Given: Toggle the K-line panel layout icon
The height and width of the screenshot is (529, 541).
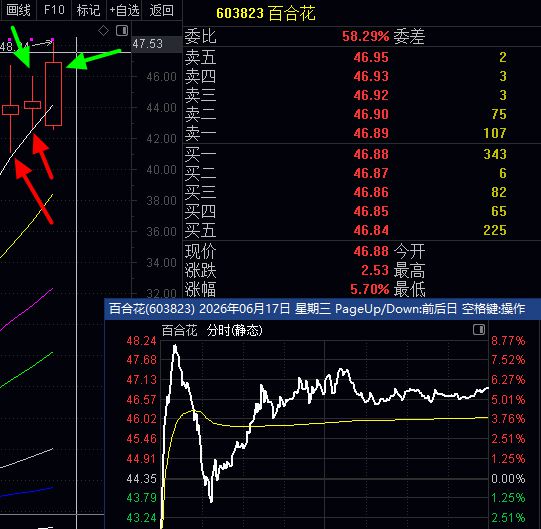Looking at the screenshot, I should click(x=122, y=31).
